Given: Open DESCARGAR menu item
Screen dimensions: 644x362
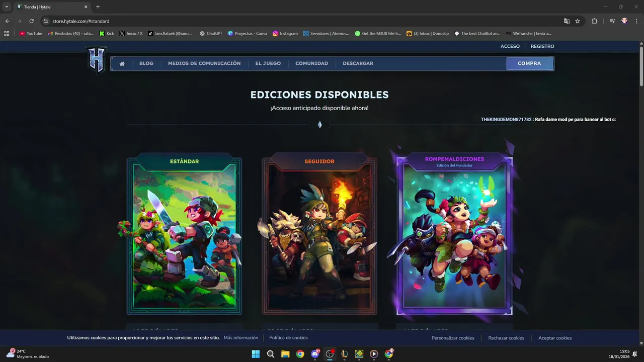Looking at the screenshot, I should pyautogui.click(x=358, y=63).
